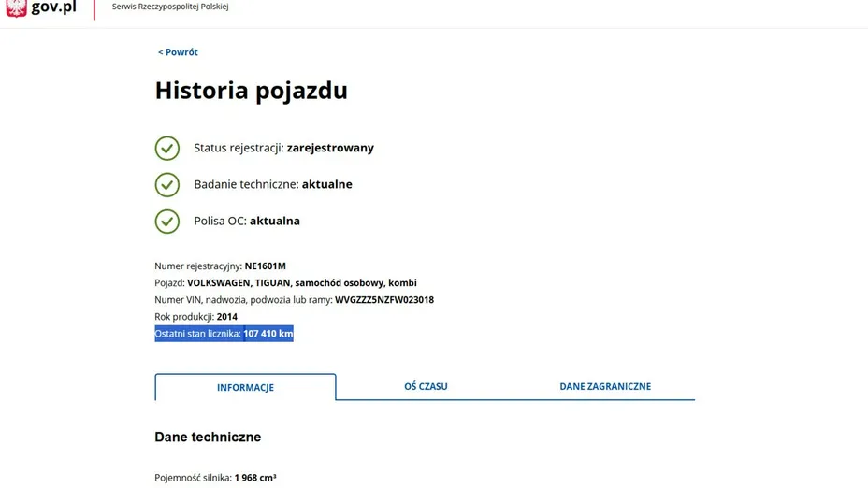
Task: Click the Rok produkcji 2014 line
Action: (x=195, y=317)
